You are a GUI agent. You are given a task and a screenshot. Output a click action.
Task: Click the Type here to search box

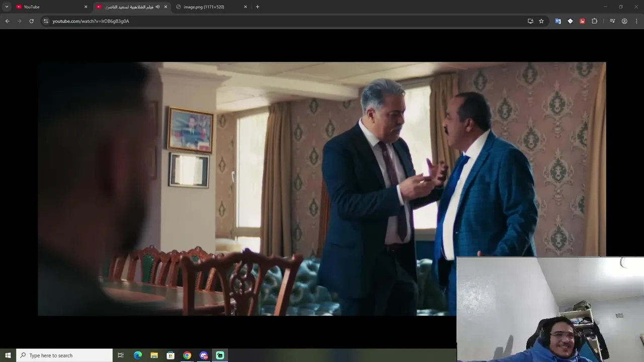[x=64, y=355]
